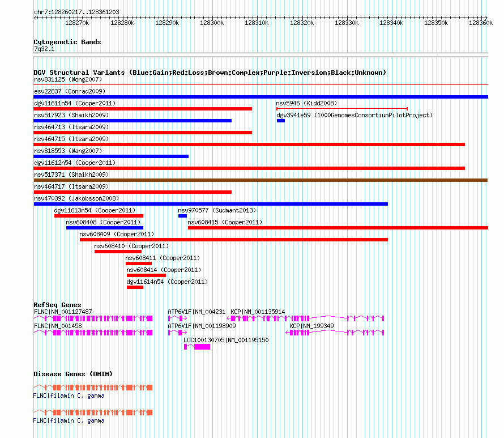
Task: Click the 128270k ruler tick label
Action: 77,23
